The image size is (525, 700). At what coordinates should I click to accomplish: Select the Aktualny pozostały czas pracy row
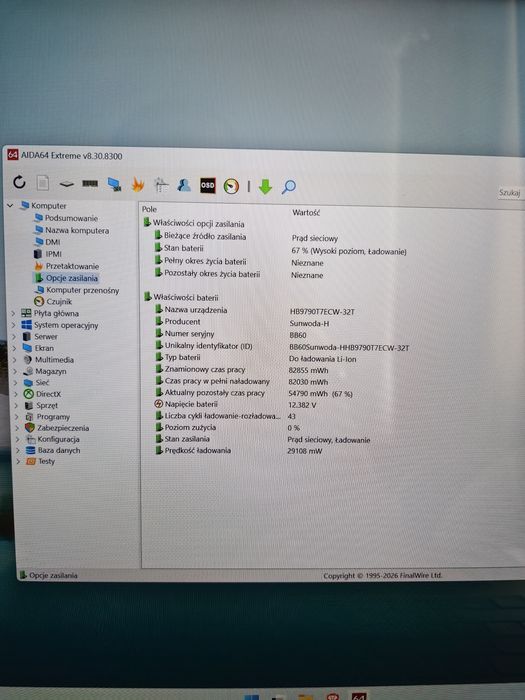pos(254,393)
